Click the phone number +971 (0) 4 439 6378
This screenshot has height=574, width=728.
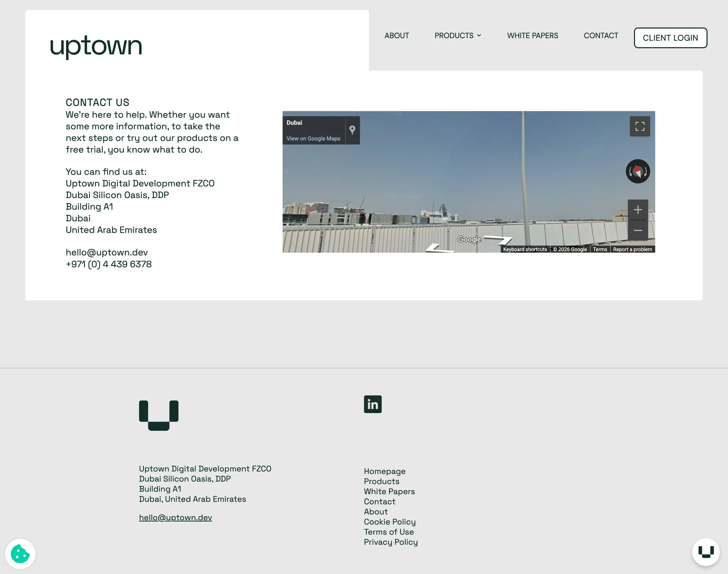coord(109,264)
